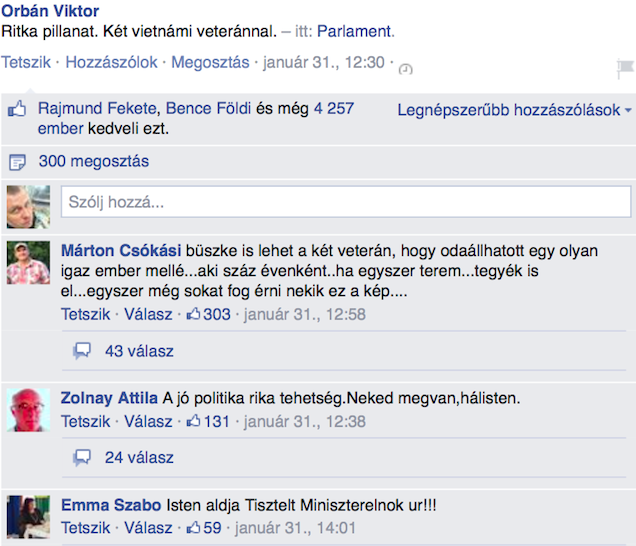Click Válasz under Emma Szabo's comment
636x546 pixels.
coord(149,528)
